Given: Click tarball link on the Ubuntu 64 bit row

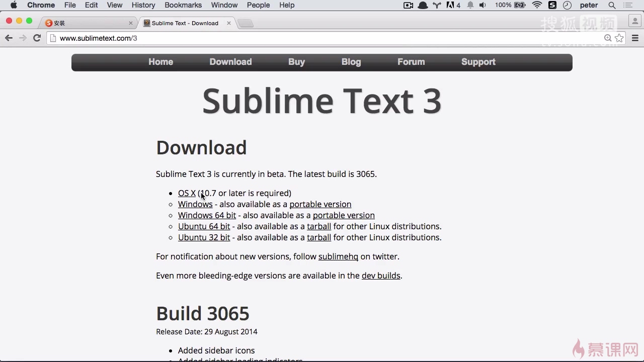Looking at the screenshot, I should pos(319,226).
